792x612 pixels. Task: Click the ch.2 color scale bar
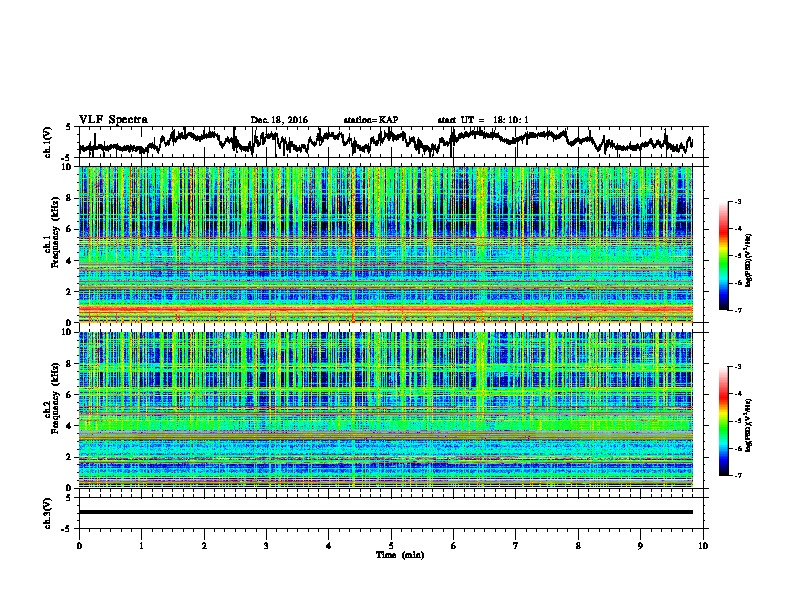(x=723, y=421)
